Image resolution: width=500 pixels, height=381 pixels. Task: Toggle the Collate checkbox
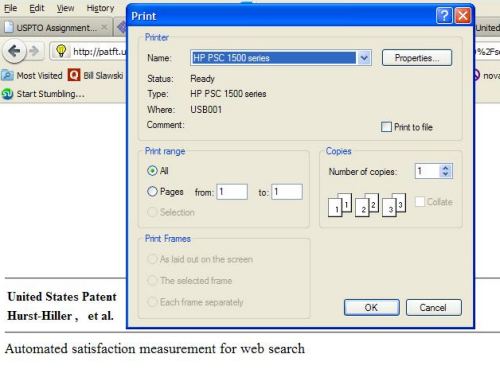click(420, 202)
